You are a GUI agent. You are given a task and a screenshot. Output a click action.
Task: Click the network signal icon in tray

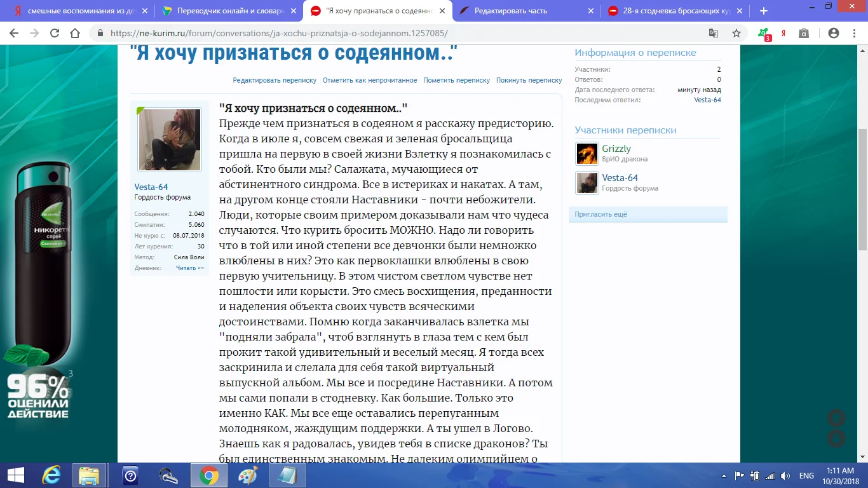pos(771,475)
